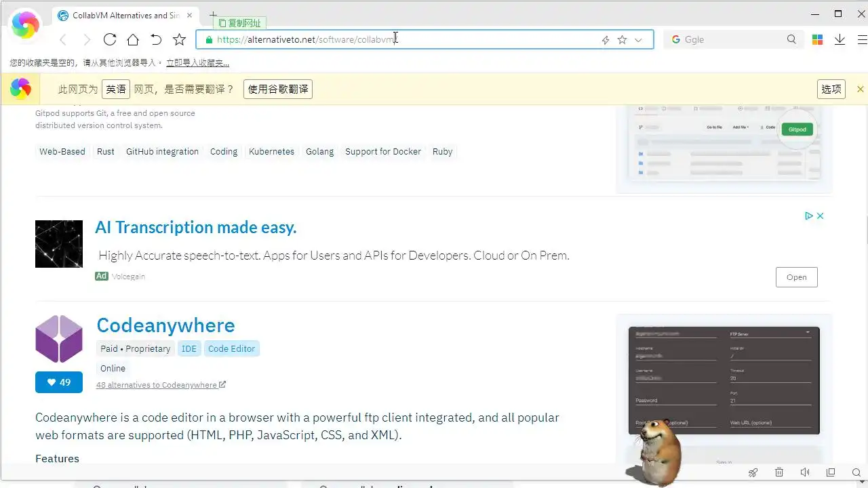Image resolution: width=868 pixels, height=488 pixels.
Task: Click the trash can icon in status bar
Action: point(779,472)
